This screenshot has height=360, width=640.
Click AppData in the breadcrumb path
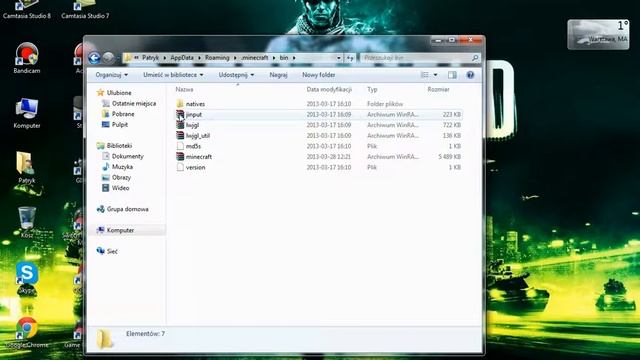tap(182, 58)
